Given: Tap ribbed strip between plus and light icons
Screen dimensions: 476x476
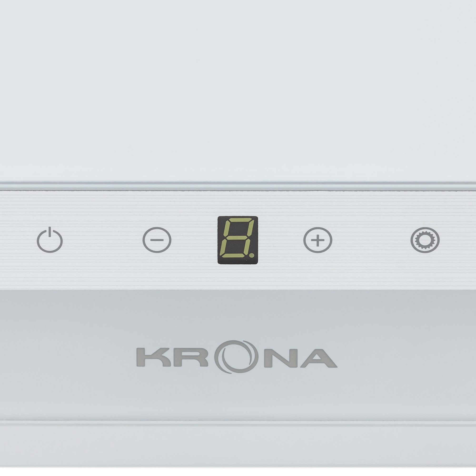Looking at the screenshot, I should (372, 240).
